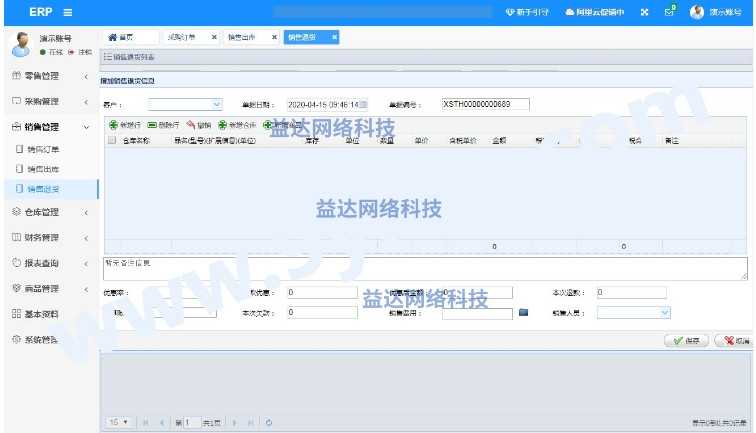
Task: Toggle fullscreen with the header expand icon
Action: 644,12
